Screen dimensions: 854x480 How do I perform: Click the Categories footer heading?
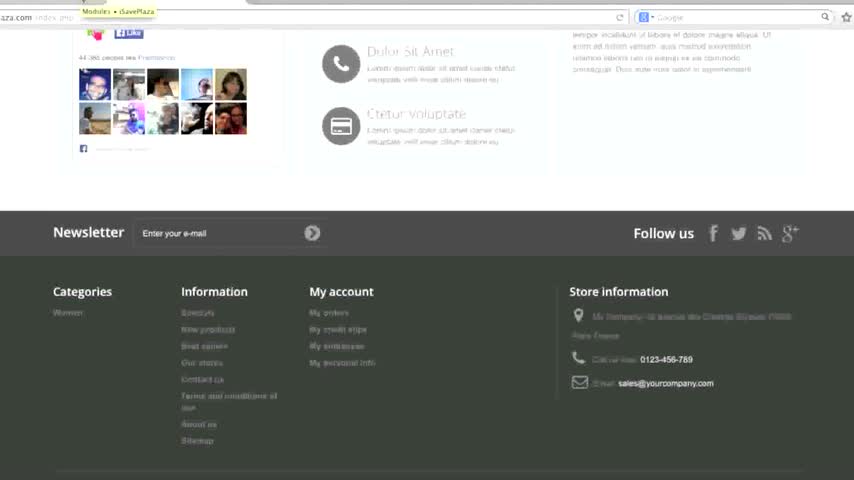point(82,291)
